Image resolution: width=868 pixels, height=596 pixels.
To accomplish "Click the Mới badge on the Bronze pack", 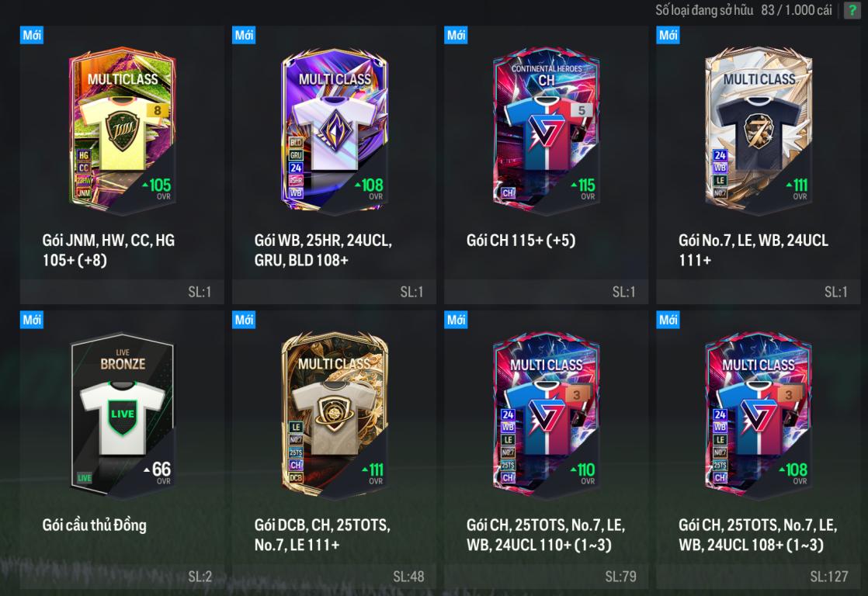I will (x=32, y=319).
